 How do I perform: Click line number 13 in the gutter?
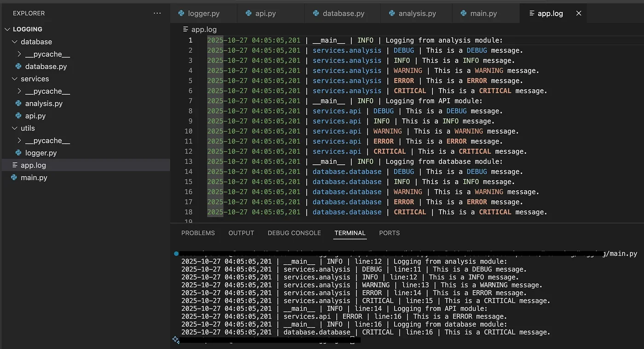(x=189, y=161)
